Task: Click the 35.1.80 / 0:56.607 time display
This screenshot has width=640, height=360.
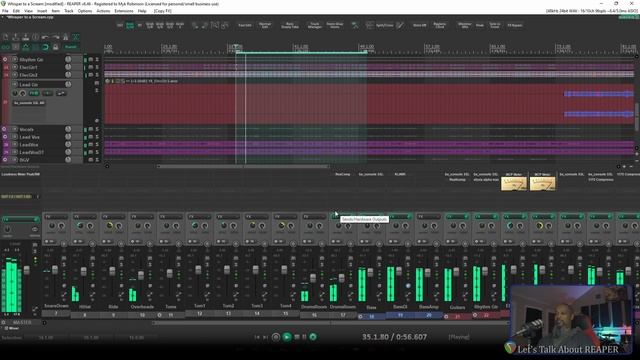Action: tap(394, 337)
